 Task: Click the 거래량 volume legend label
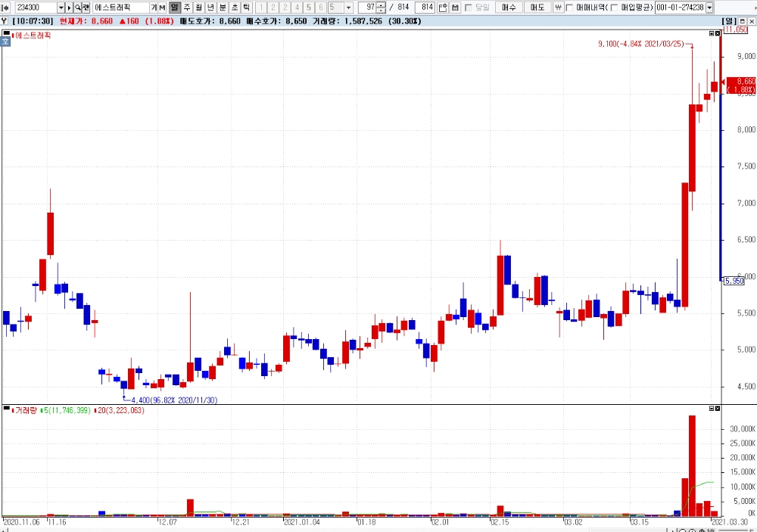[26, 410]
